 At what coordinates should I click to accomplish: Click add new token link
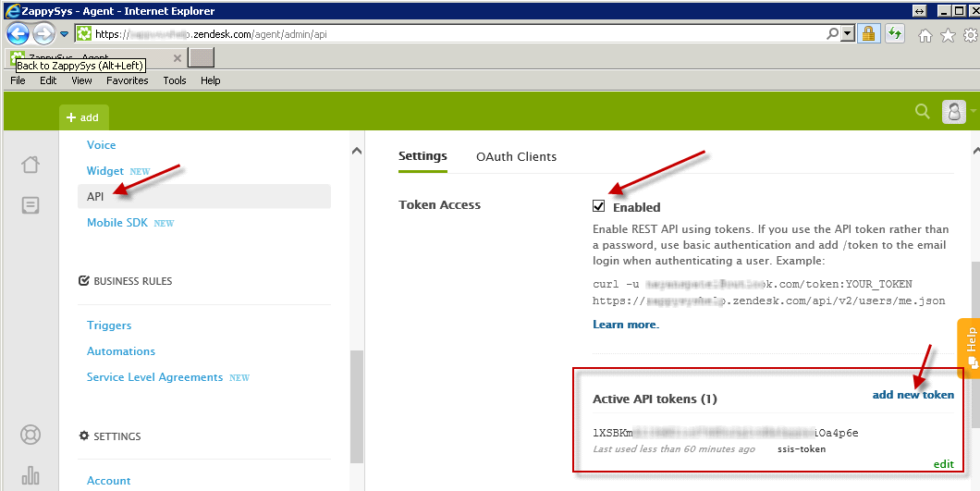click(x=913, y=395)
